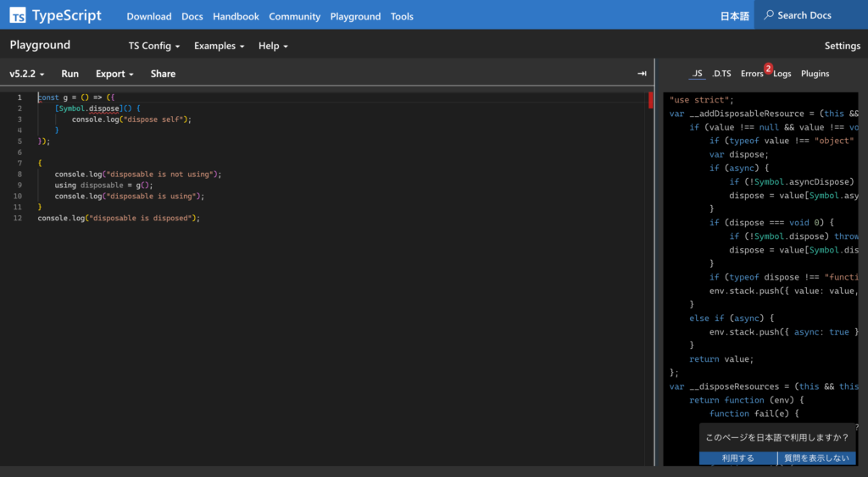Click the Share button
The height and width of the screenshot is (477, 868).
[x=163, y=74]
